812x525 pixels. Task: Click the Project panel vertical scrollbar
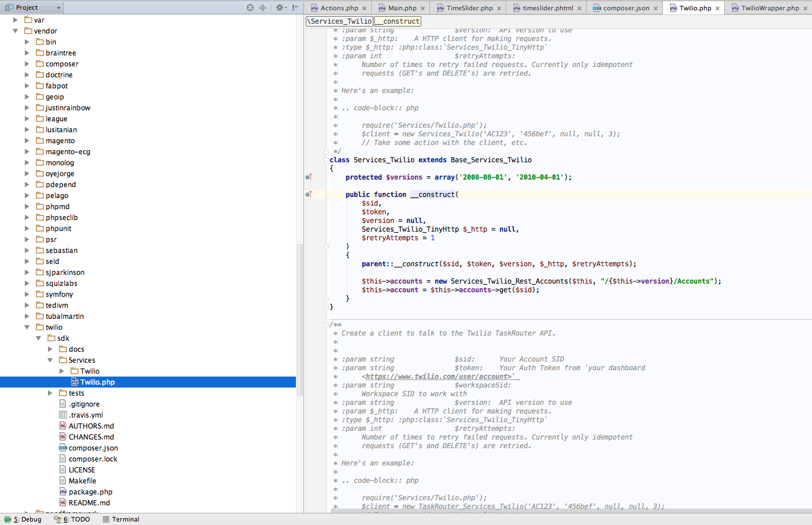[300, 319]
